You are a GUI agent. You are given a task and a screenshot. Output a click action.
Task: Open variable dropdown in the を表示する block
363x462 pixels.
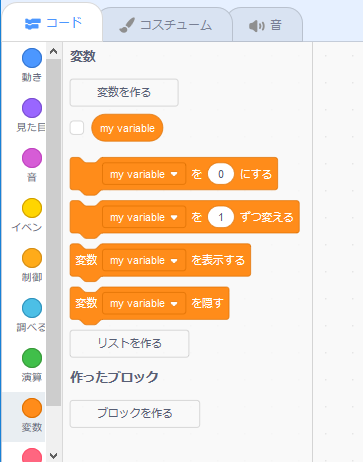pos(144,260)
